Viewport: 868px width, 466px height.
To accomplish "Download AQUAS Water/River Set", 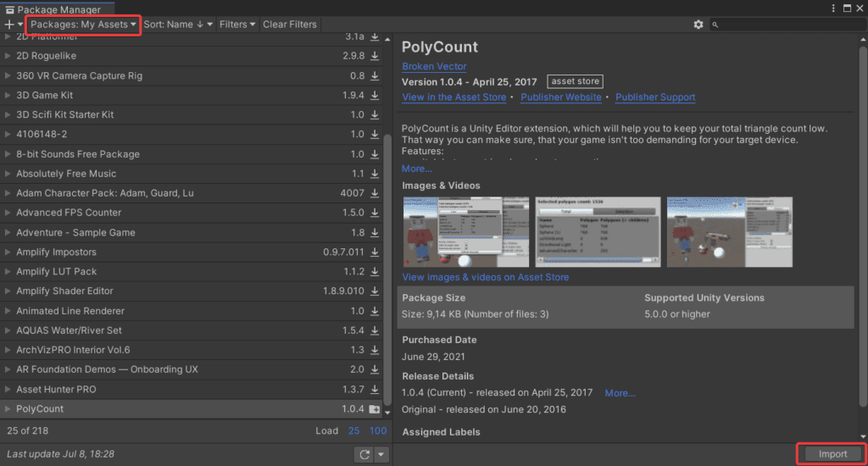I will [375, 330].
